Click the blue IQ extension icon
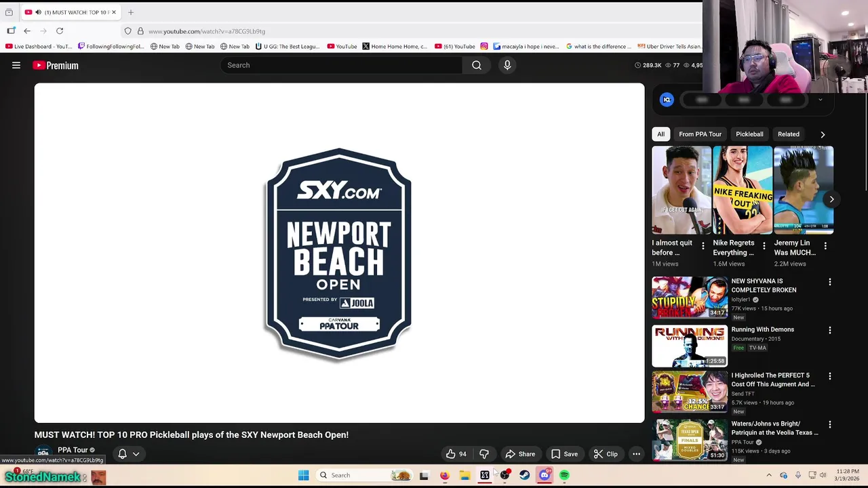The height and width of the screenshot is (488, 868). (x=667, y=100)
